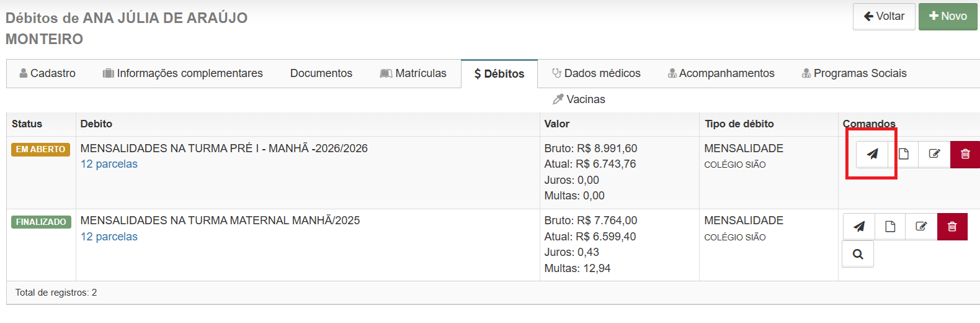Select the Vacinas tab
Screen dimensions: 980x323
click(x=579, y=99)
